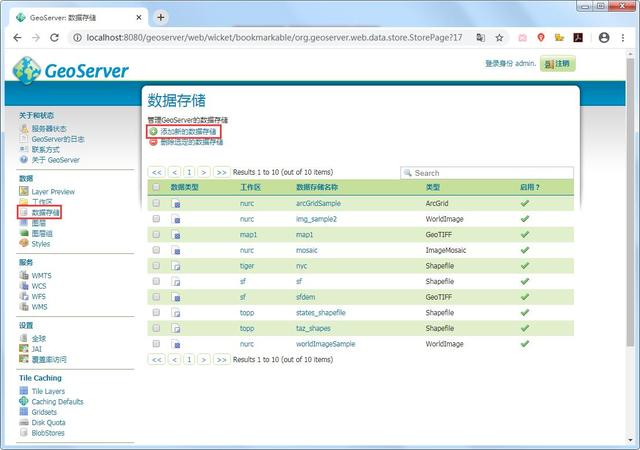This screenshot has height=450, width=640.
Task: Click the scrollbar down arrow
Action: [x=631, y=440]
